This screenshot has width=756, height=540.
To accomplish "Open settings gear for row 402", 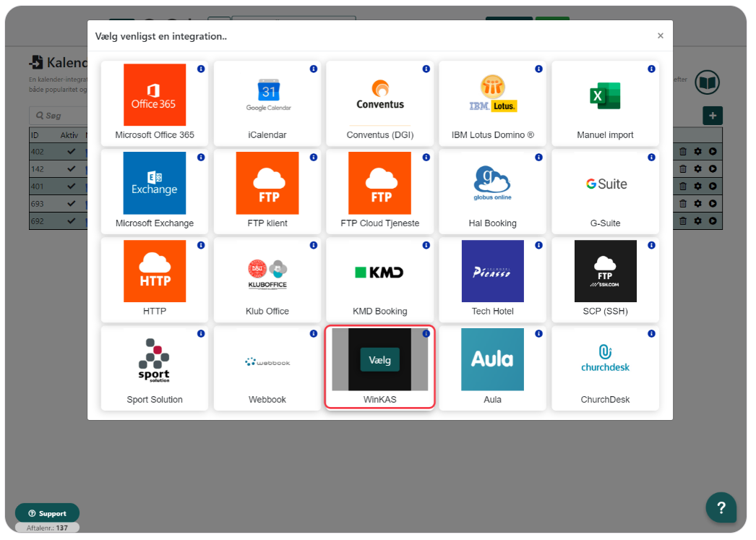I will tap(697, 151).
